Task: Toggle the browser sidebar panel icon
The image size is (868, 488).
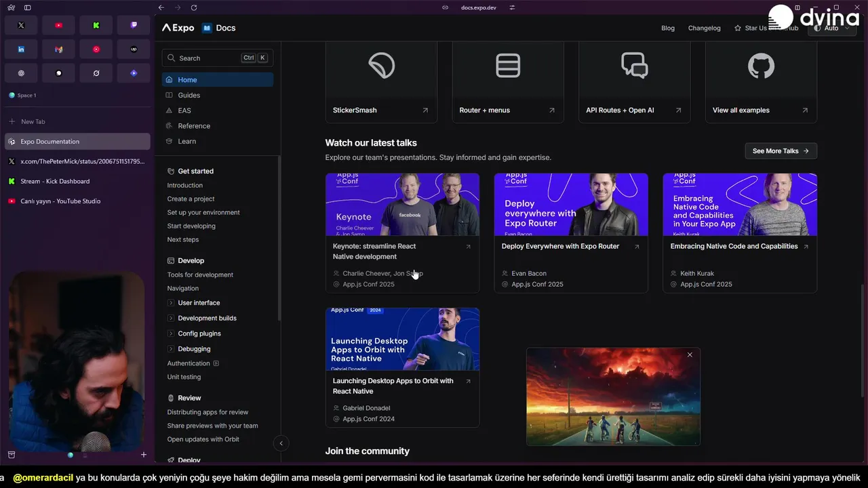Action: tap(27, 7)
